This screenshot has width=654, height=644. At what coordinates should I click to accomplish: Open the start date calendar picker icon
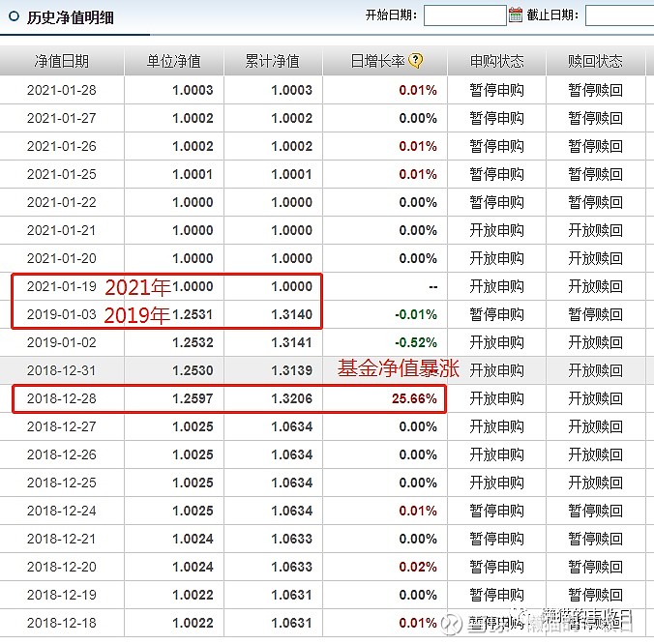516,15
